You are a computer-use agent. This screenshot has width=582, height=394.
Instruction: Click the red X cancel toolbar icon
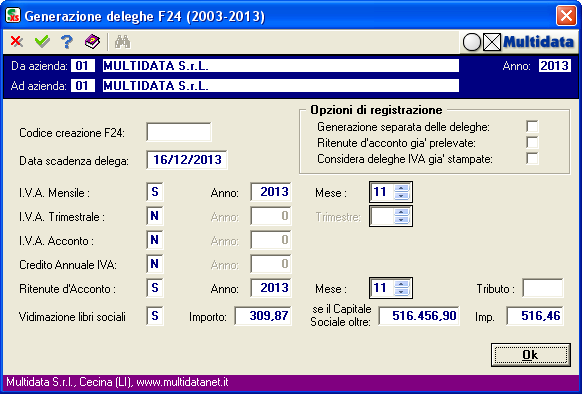point(16,42)
